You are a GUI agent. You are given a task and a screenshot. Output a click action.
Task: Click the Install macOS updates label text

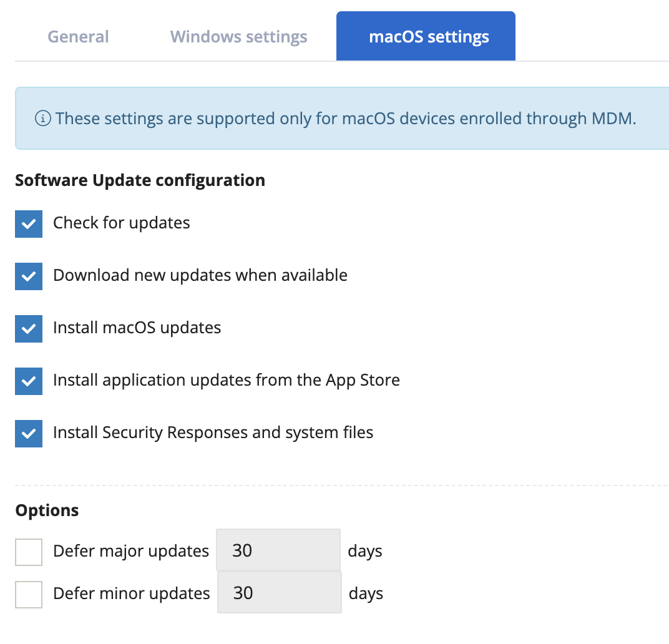click(137, 328)
